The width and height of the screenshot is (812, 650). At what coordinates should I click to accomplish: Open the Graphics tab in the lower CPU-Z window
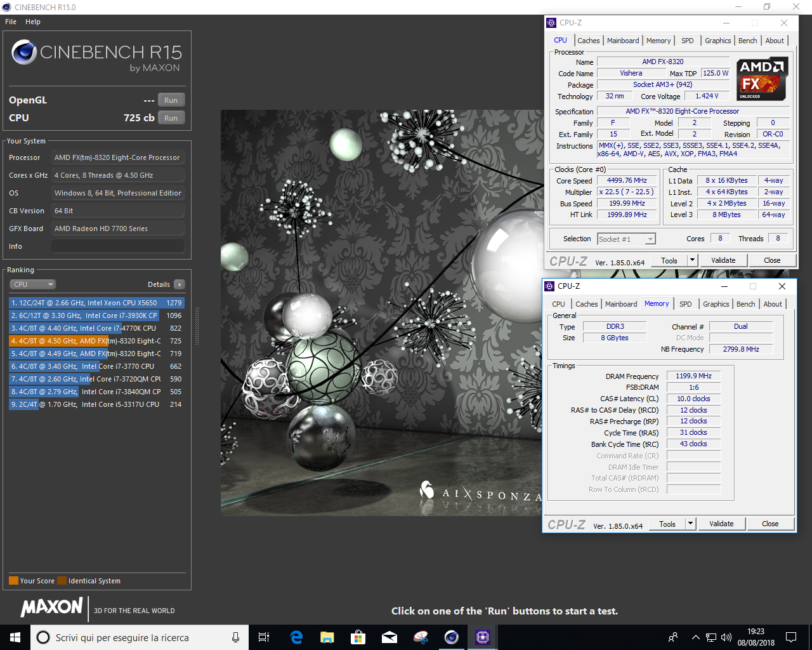(x=716, y=304)
